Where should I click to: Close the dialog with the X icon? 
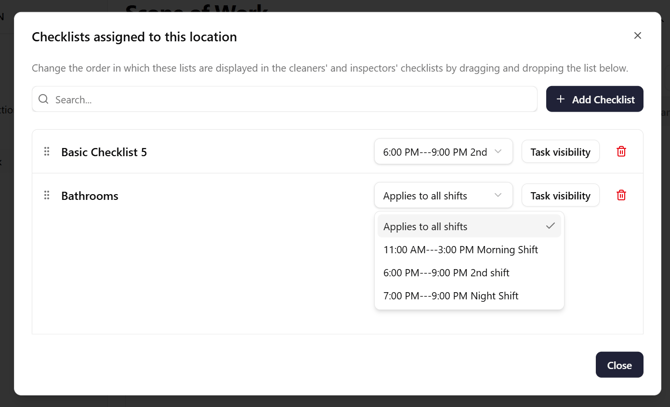(637, 36)
